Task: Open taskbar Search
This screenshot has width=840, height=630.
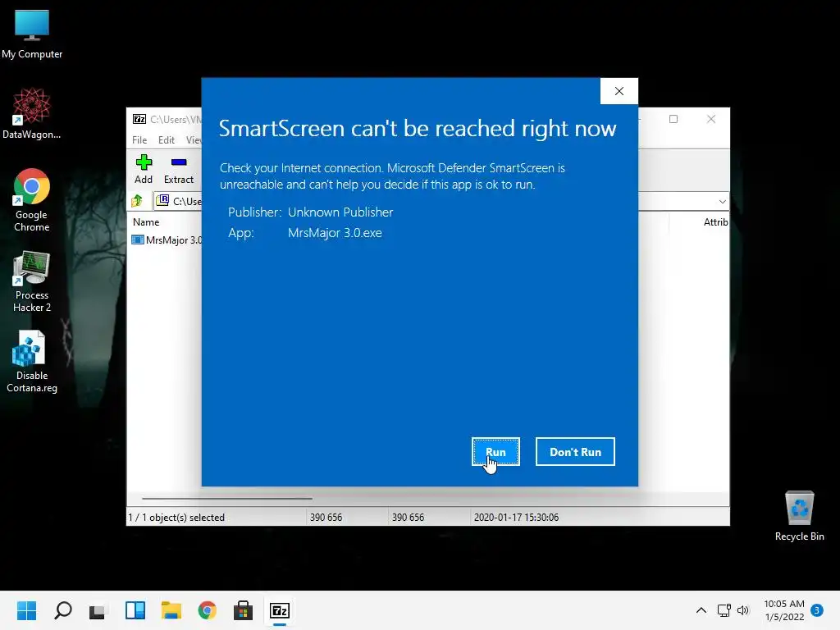Action: pos(62,610)
